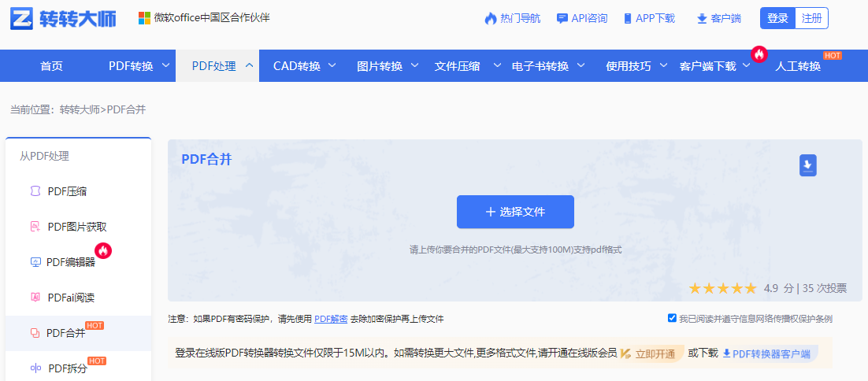The width and height of the screenshot is (868, 381).
Task: Go to 首页 in navigation bar
Action: pos(51,66)
